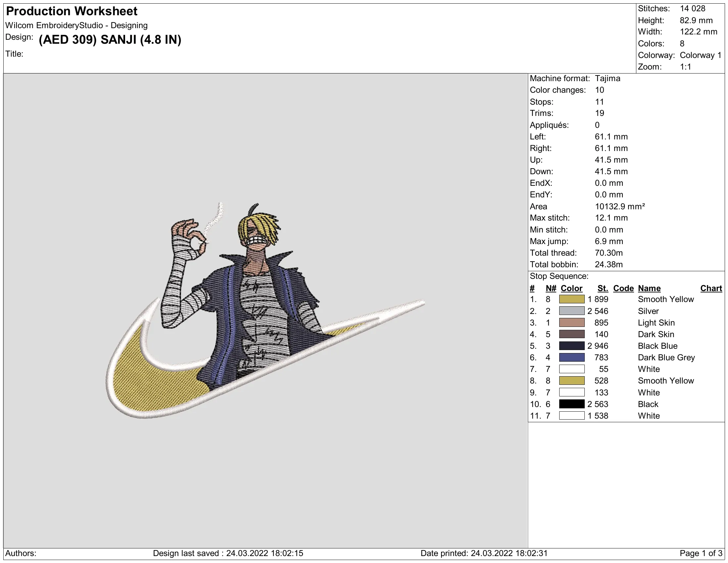Click the 'Name' column header
The height and width of the screenshot is (563, 728).
point(649,288)
